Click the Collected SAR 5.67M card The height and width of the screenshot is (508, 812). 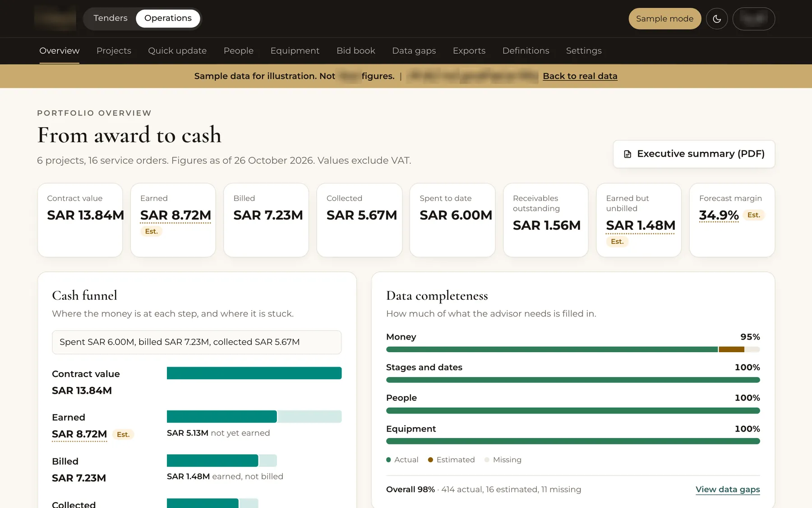pos(360,220)
